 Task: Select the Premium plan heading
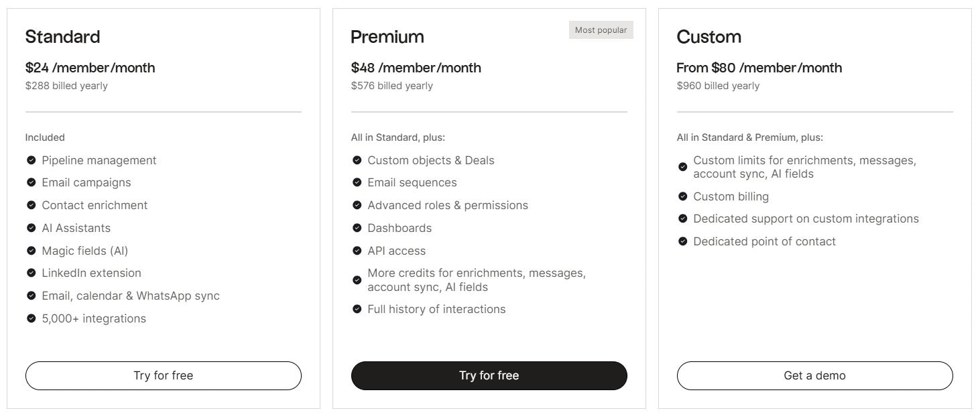387,37
